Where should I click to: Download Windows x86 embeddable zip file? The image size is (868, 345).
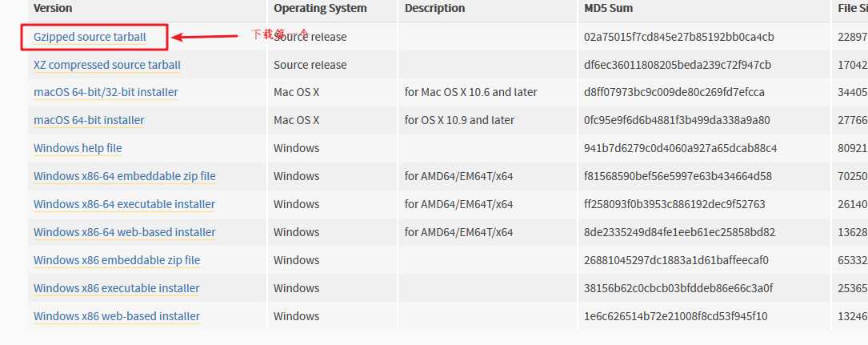(117, 260)
